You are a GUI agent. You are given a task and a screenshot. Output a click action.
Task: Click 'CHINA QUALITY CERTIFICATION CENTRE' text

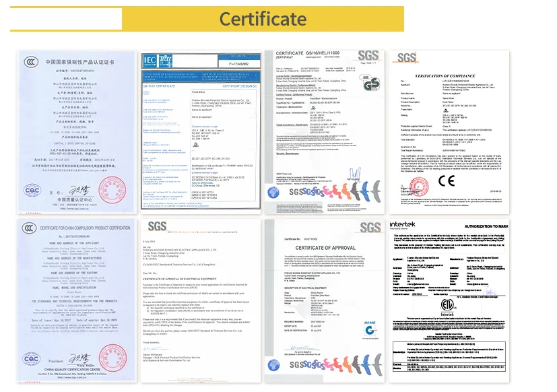[72, 370]
